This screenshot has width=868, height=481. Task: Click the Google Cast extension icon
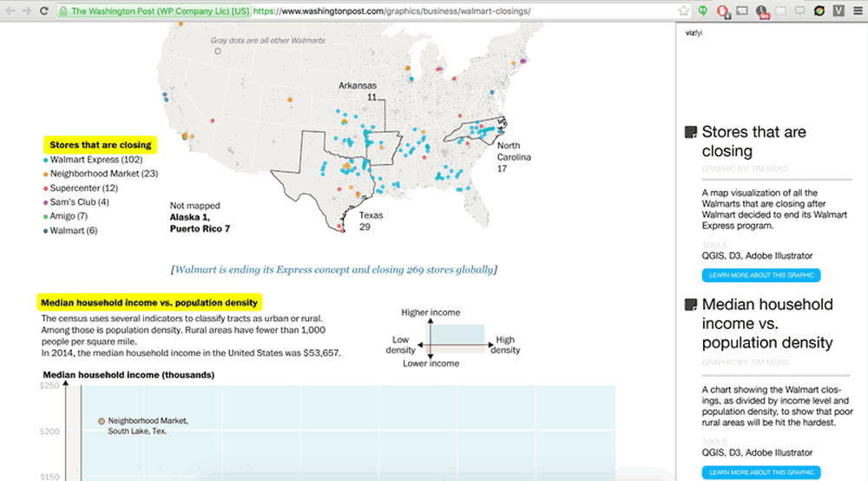(x=742, y=11)
